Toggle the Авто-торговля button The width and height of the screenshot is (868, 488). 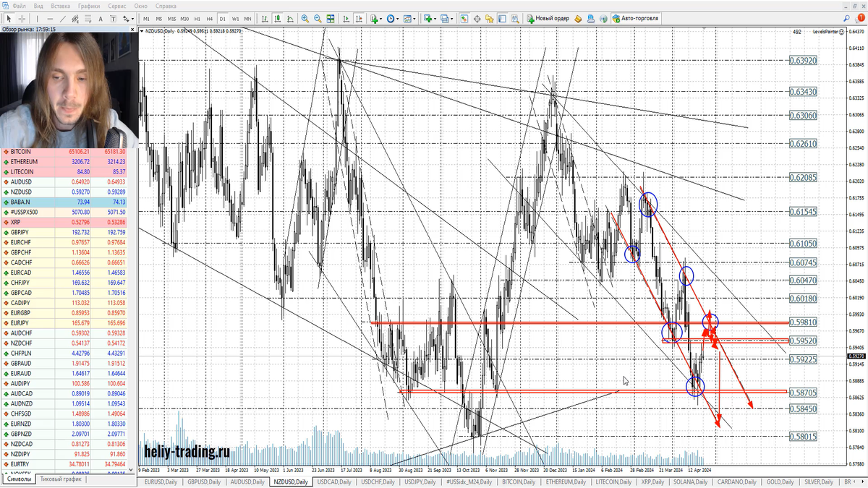636,18
